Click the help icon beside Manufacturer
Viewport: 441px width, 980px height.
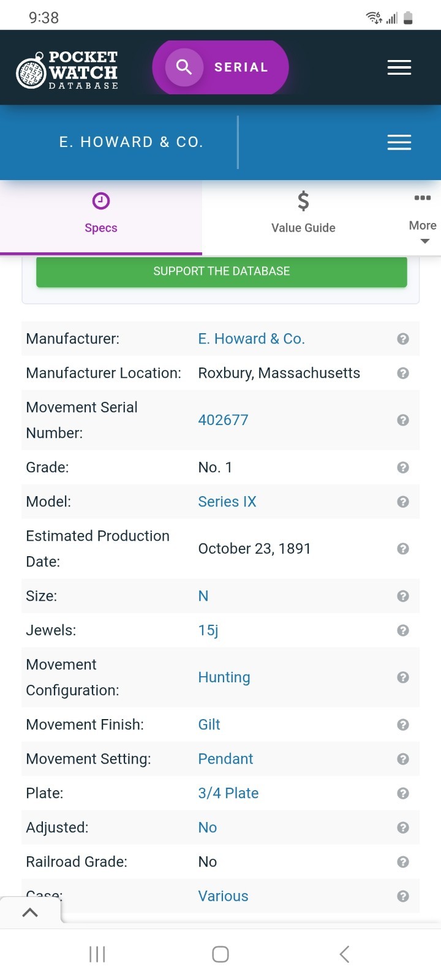point(402,339)
